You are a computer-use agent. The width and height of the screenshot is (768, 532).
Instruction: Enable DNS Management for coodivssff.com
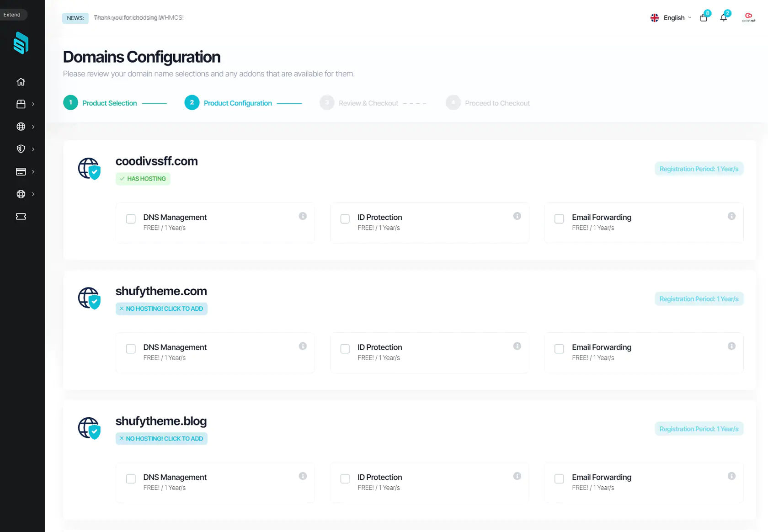pos(131,219)
